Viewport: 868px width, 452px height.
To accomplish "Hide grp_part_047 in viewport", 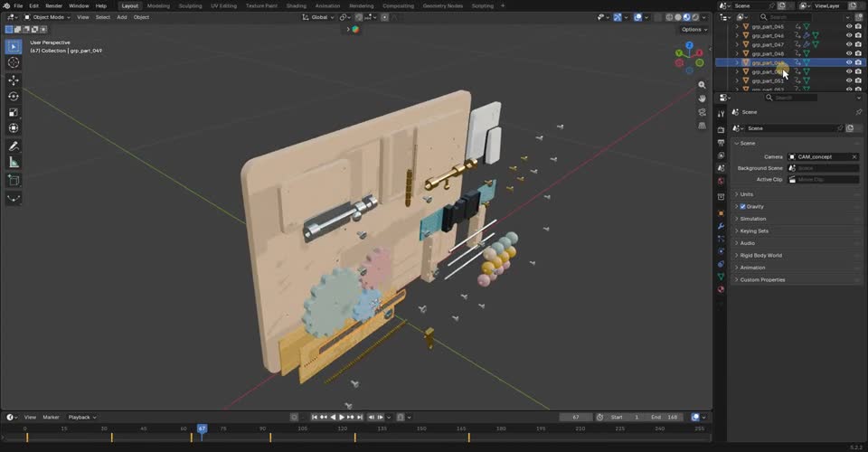I will pos(849,44).
